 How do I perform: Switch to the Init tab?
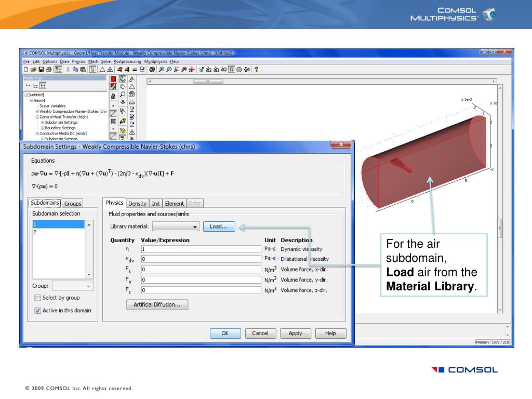pos(156,204)
